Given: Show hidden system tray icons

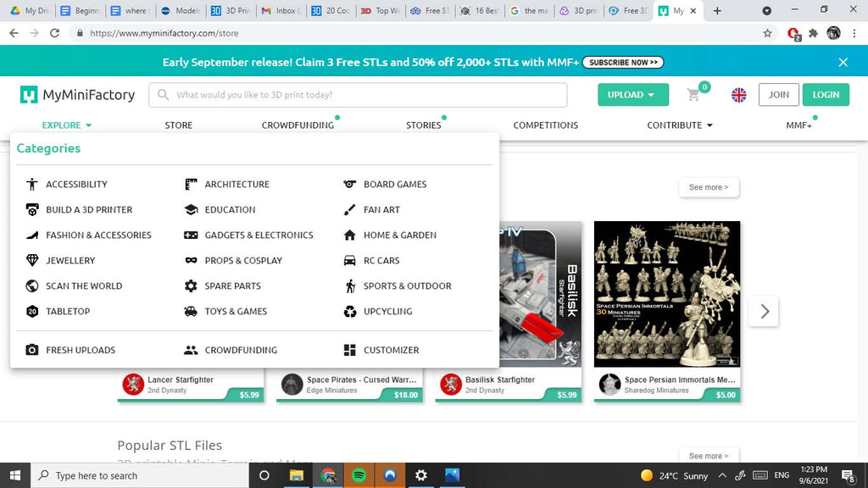Looking at the screenshot, I should (x=722, y=475).
